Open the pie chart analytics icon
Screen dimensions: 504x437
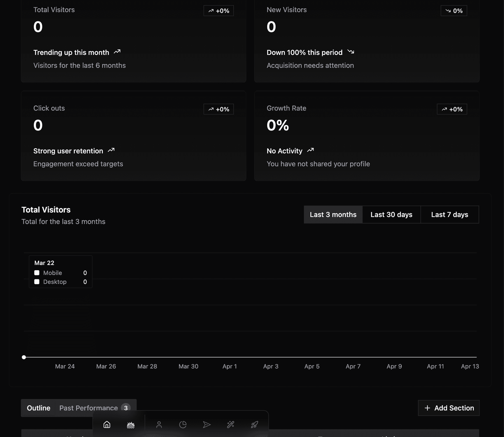tap(183, 425)
